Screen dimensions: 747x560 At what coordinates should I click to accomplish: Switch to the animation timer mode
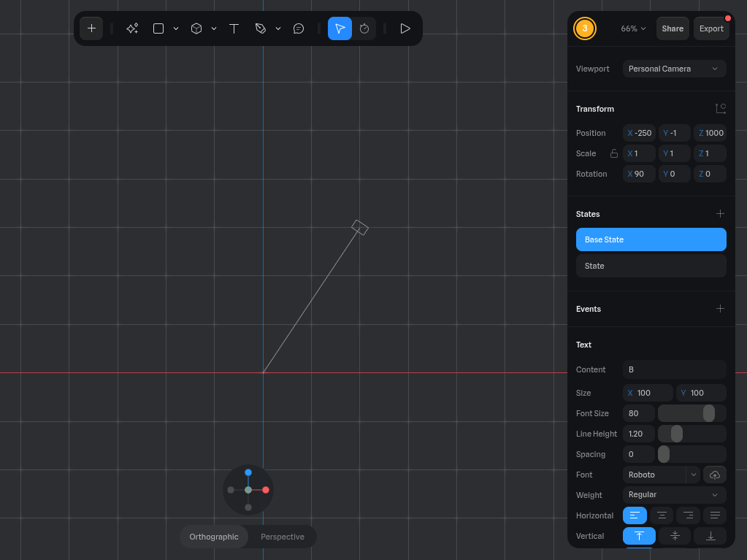tap(364, 28)
